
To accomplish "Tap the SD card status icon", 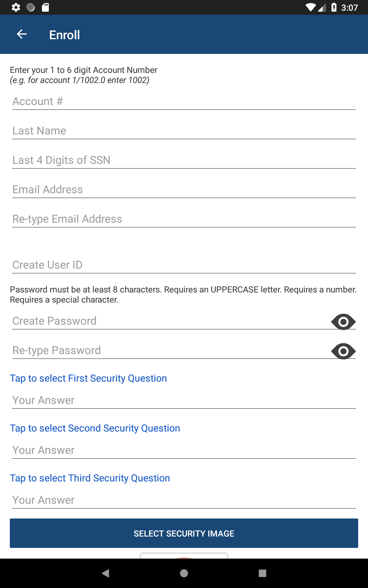I will tap(45, 7).
